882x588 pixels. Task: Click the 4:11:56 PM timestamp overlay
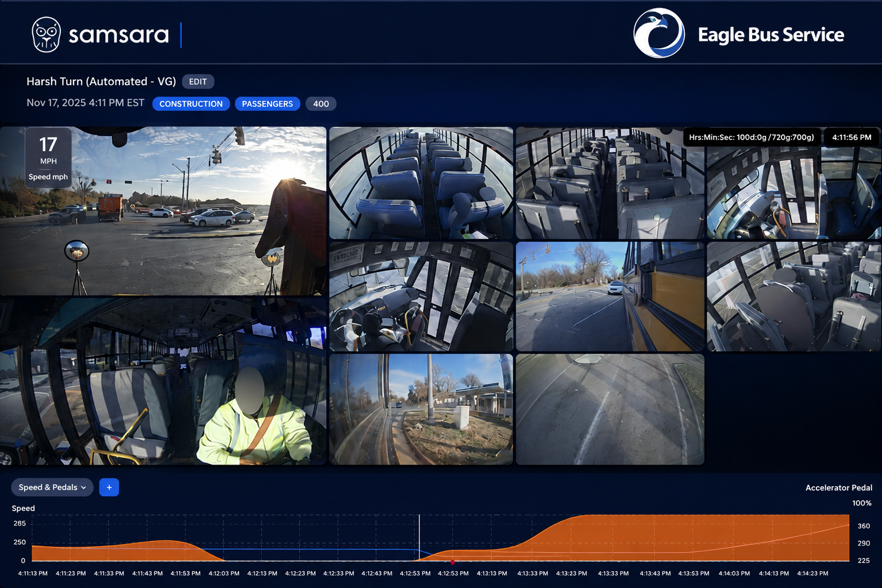point(852,137)
